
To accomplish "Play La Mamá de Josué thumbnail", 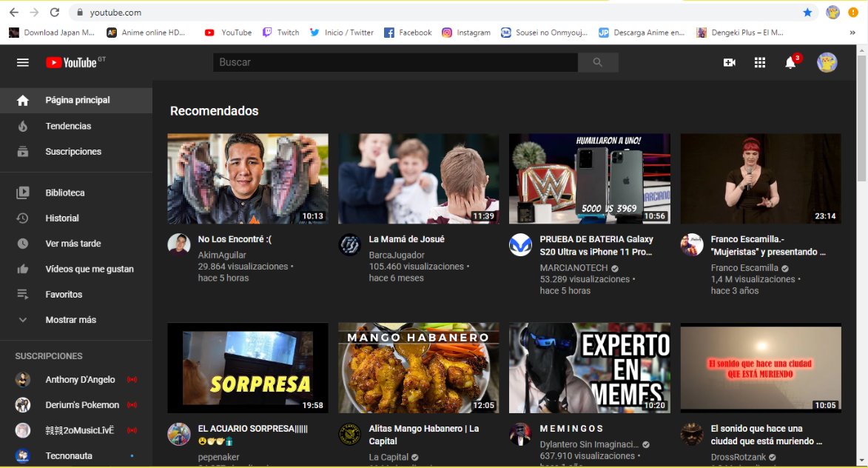I will pos(419,179).
